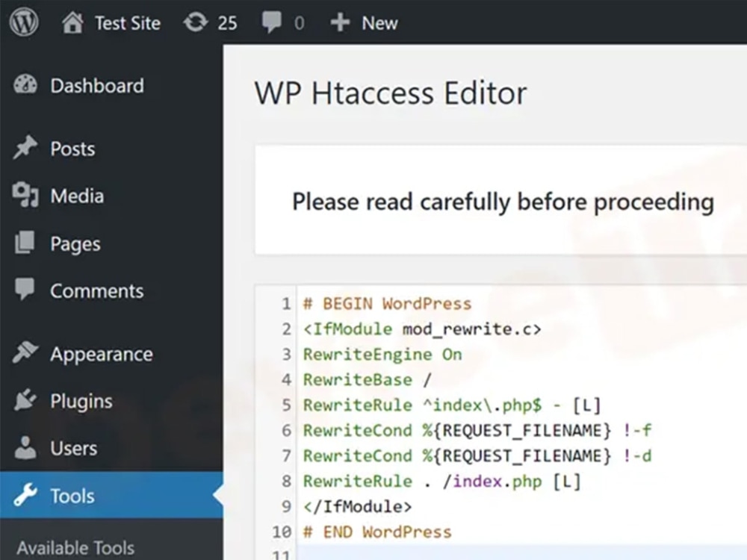747x560 pixels.
Task: Open the Available Tools submenu link
Action: (x=75, y=548)
